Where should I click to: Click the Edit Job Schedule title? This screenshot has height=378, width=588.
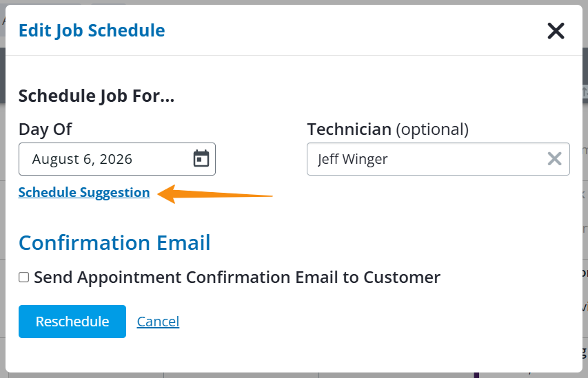[x=92, y=31]
